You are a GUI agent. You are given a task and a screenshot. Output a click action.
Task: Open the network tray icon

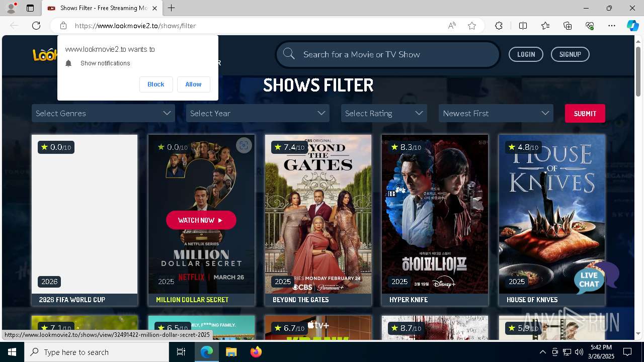[x=567, y=352]
